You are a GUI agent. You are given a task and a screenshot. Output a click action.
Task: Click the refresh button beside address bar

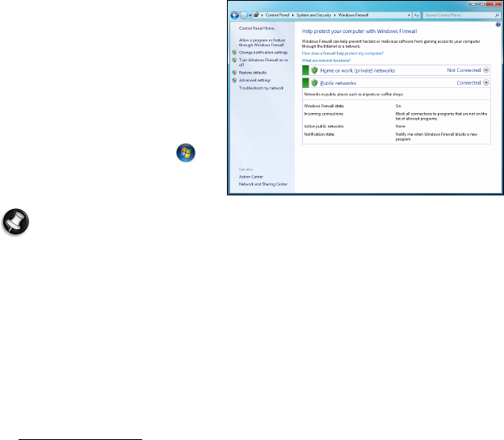(x=417, y=15)
